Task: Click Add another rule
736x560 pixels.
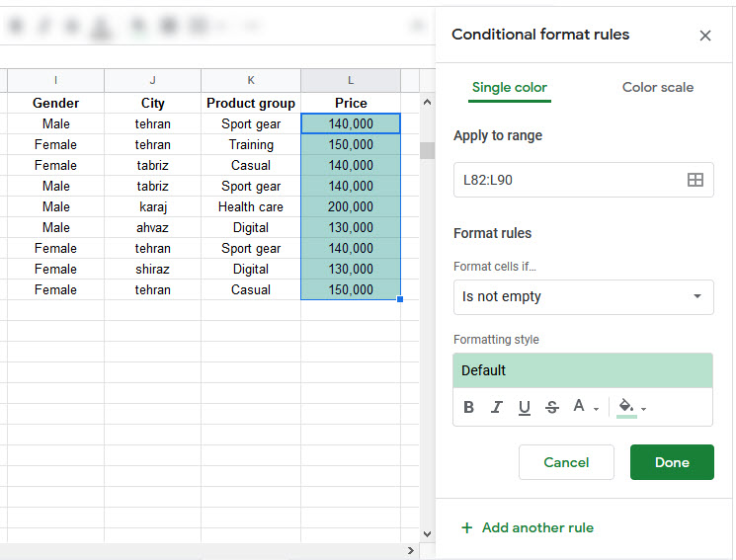Action: click(528, 527)
